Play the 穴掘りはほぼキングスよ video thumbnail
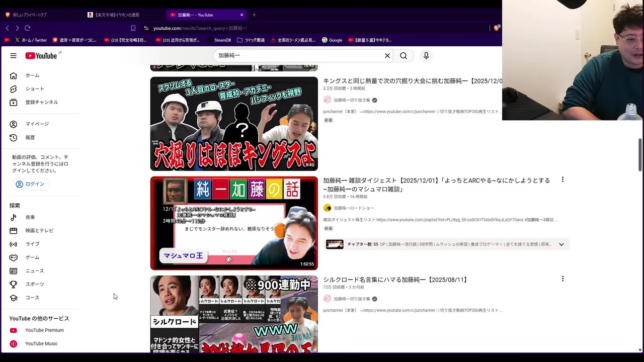This screenshot has width=644, height=362. [234, 124]
